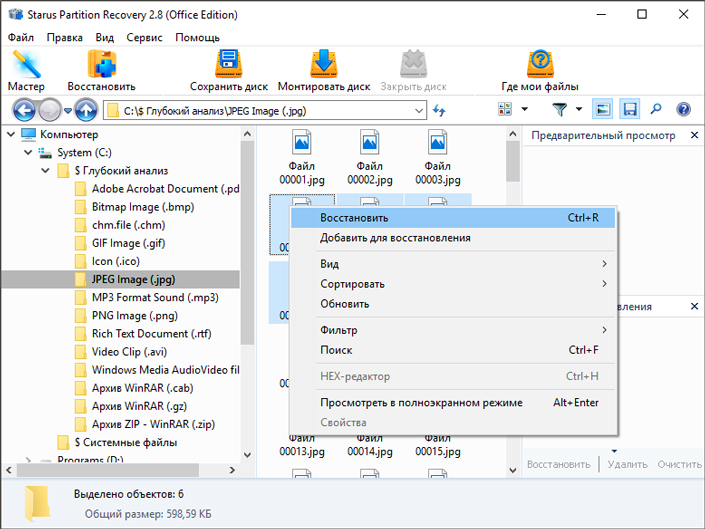Click Удалить in recovery list panel
The width and height of the screenshot is (705, 529).
click(x=627, y=464)
